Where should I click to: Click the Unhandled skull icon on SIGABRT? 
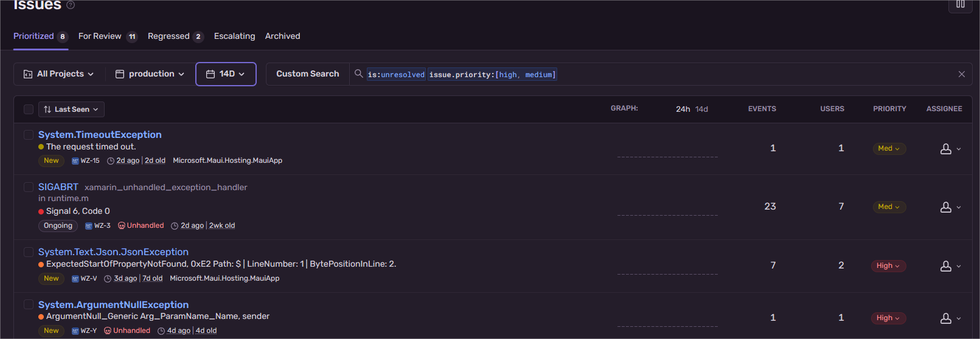[122, 225]
